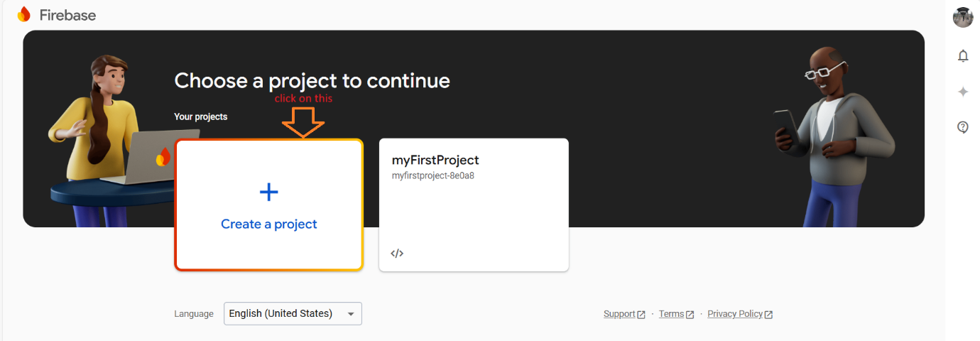Open the Privacy Policy link

click(735, 314)
